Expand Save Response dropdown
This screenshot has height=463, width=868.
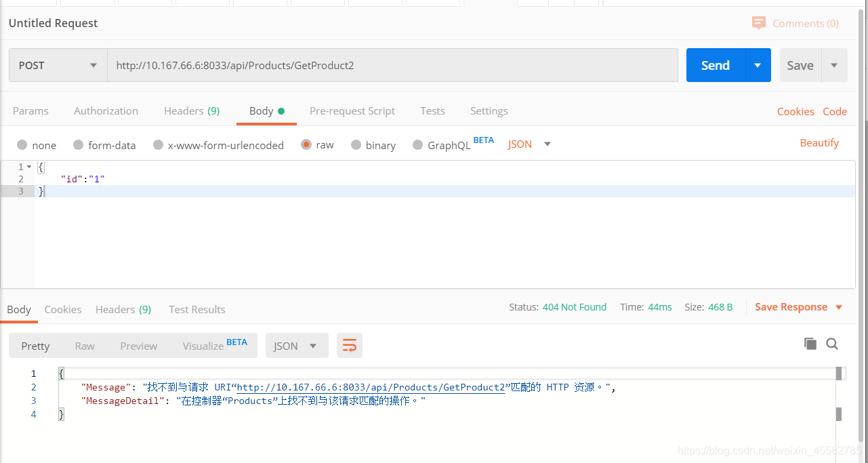point(839,307)
